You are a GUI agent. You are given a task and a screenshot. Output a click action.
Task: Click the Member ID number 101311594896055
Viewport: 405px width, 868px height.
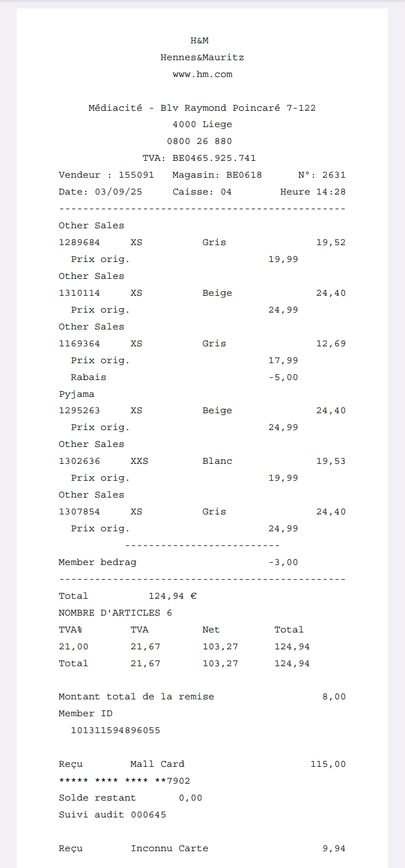pyautogui.click(x=115, y=730)
